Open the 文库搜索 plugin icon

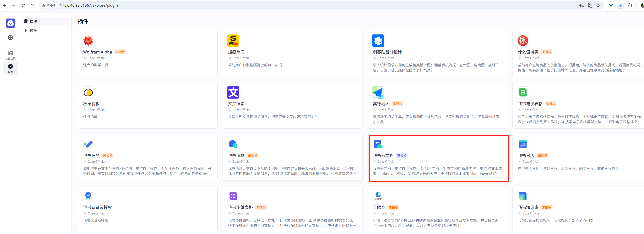click(233, 92)
